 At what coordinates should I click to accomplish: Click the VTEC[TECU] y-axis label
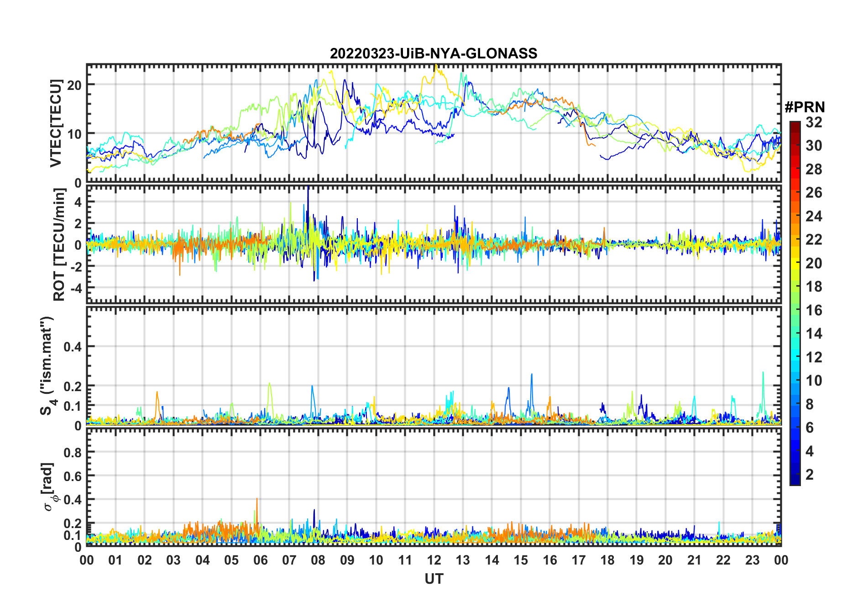(x=56, y=123)
